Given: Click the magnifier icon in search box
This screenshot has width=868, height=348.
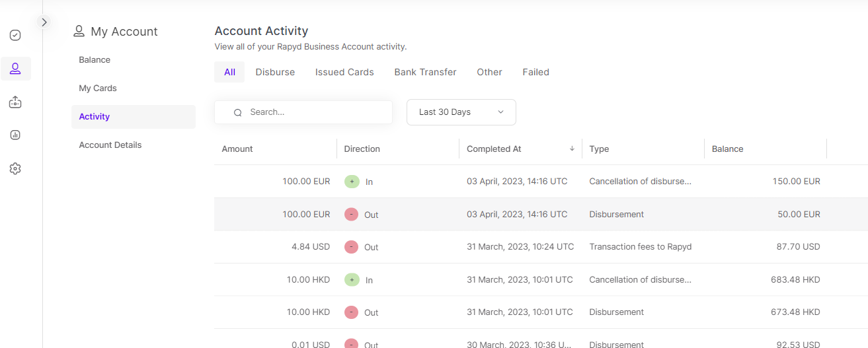Looking at the screenshot, I should 238,113.
